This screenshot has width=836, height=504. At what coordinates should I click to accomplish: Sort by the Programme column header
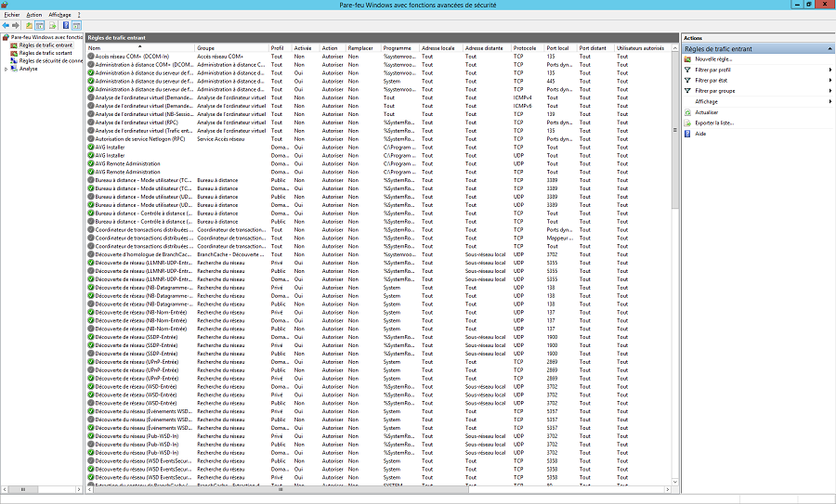pos(399,48)
